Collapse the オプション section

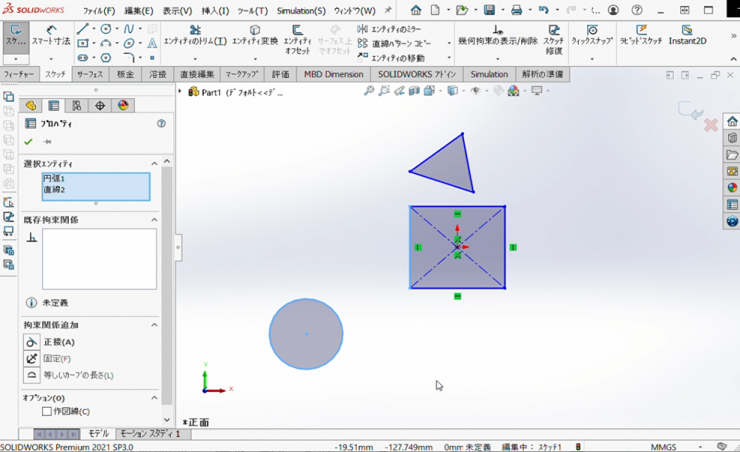click(x=154, y=398)
